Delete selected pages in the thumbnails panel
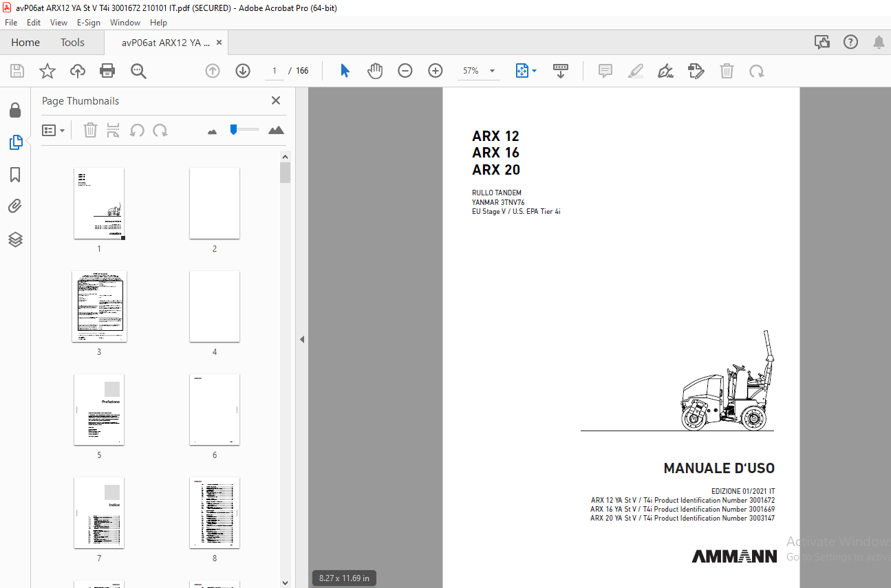This screenshot has width=891, height=588. pos(90,130)
